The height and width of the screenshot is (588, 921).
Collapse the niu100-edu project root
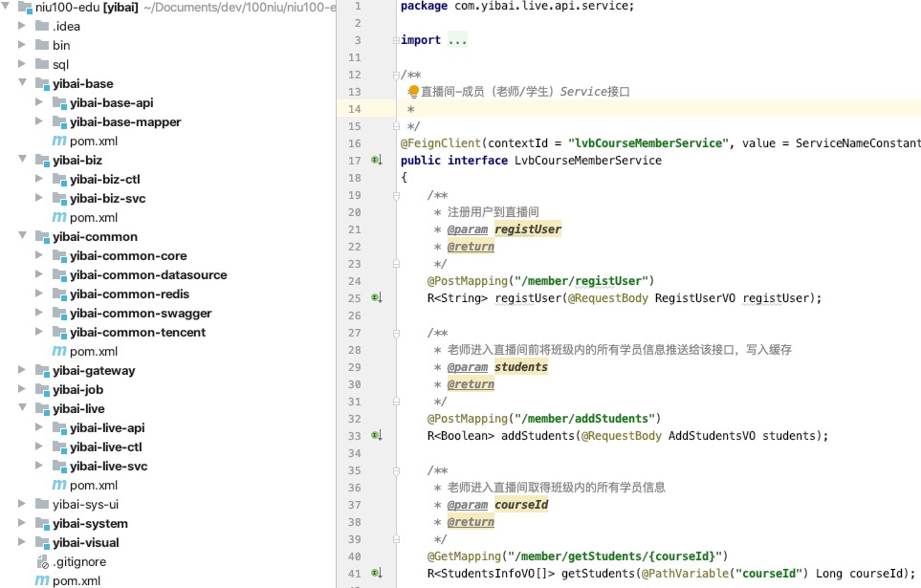click(6, 7)
